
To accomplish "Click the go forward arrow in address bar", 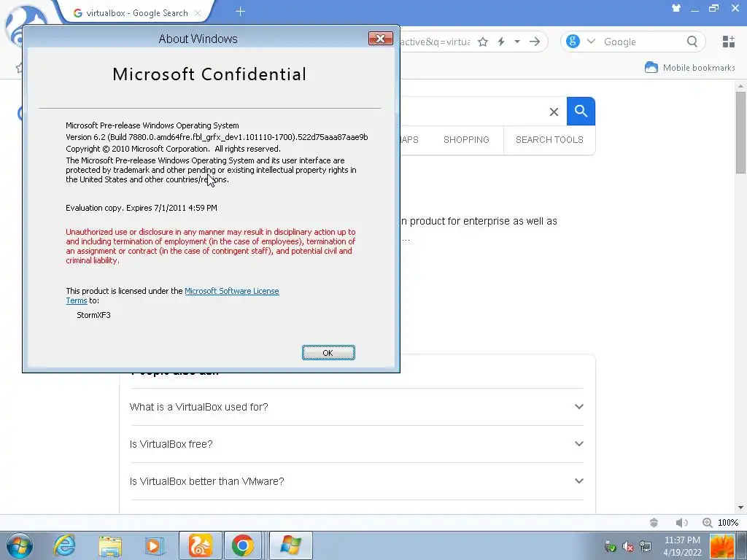I will 535,42.
